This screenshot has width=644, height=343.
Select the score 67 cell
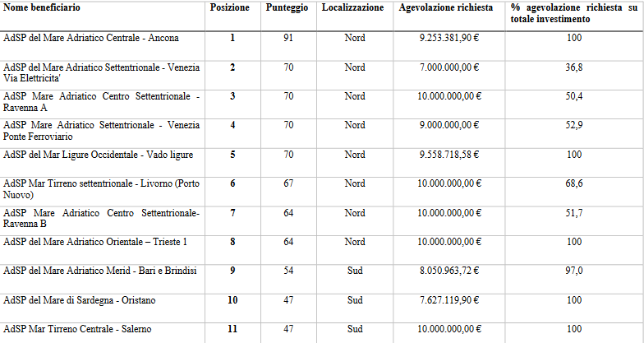click(x=287, y=183)
